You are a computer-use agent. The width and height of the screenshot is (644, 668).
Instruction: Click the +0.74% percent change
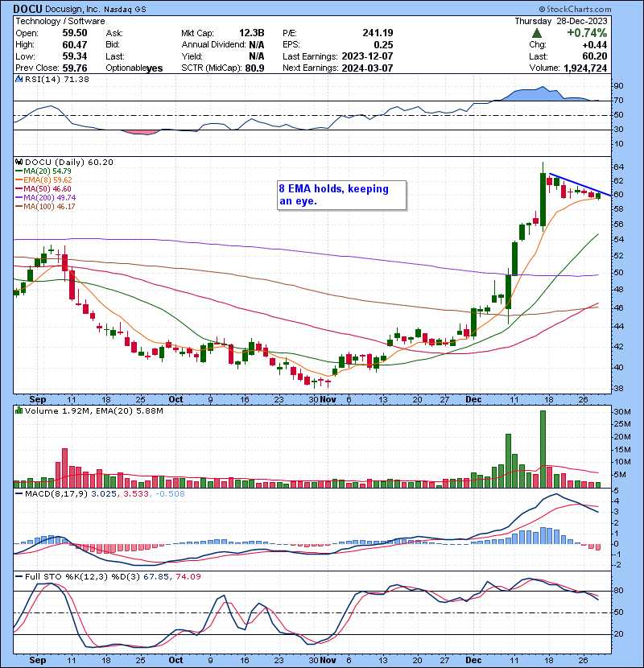tap(587, 33)
